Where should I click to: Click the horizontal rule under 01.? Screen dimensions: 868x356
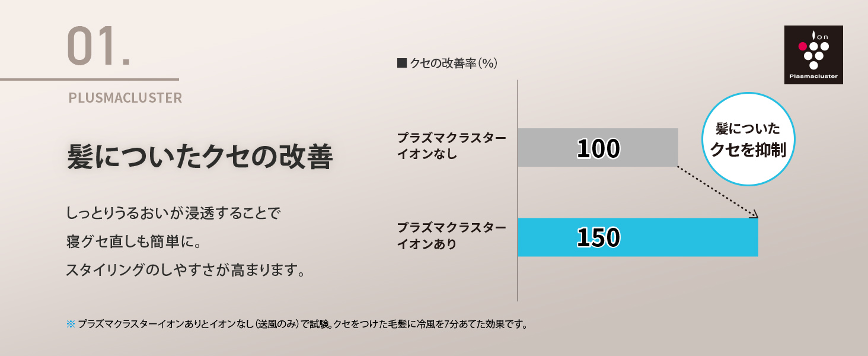pos(89,79)
